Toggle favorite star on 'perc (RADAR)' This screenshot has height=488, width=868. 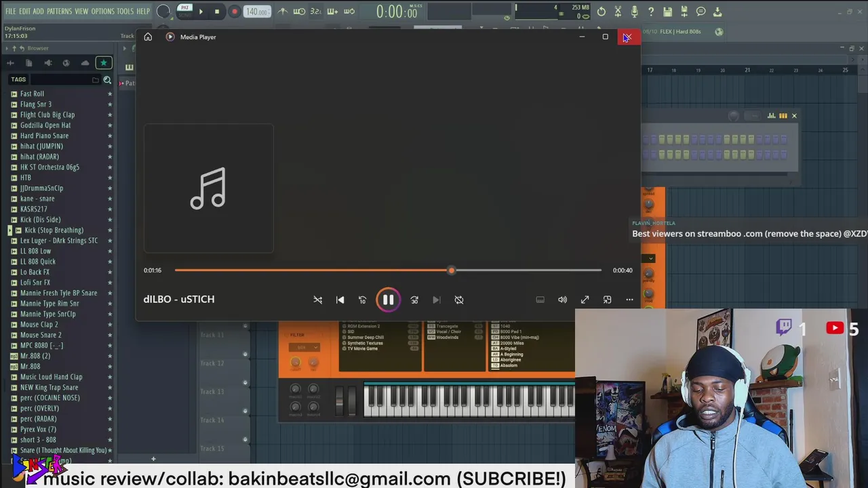pos(110,419)
